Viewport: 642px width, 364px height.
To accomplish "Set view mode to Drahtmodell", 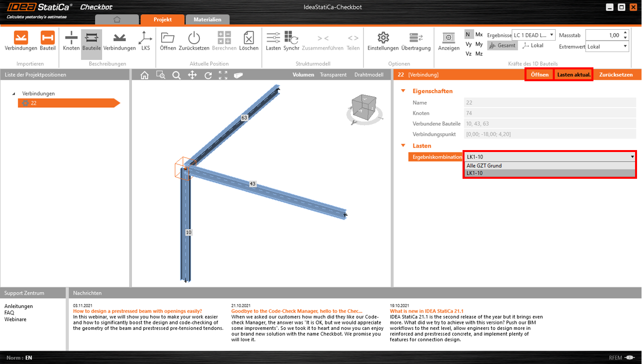I will click(x=369, y=75).
